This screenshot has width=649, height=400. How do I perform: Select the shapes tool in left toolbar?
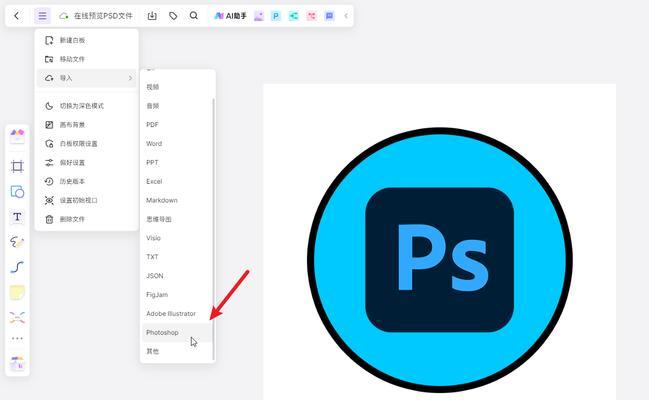[x=17, y=192]
